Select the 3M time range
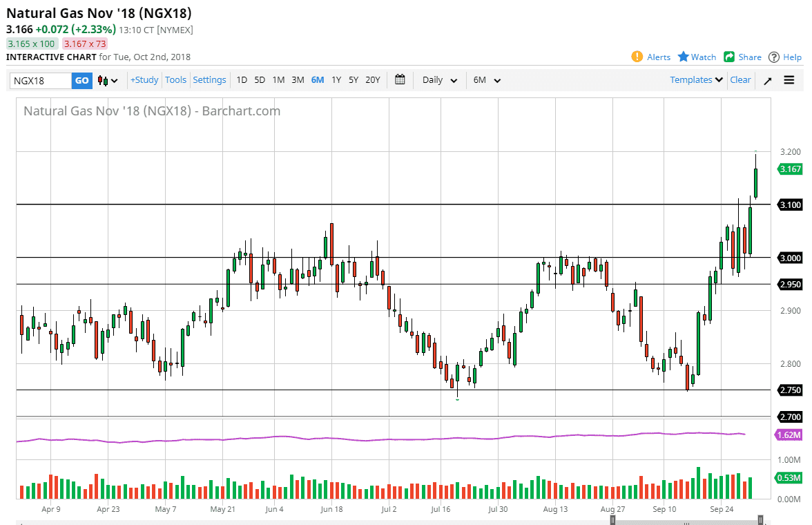The width and height of the screenshot is (812, 525). (298, 80)
